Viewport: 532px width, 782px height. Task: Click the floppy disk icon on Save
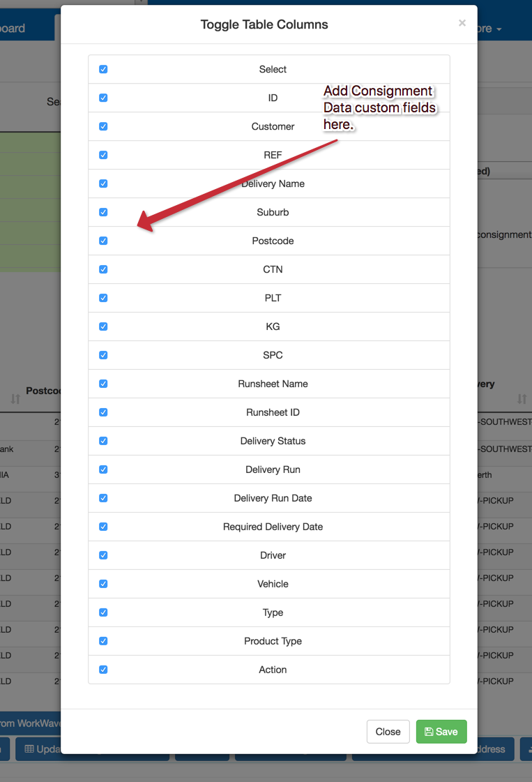(429, 732)
